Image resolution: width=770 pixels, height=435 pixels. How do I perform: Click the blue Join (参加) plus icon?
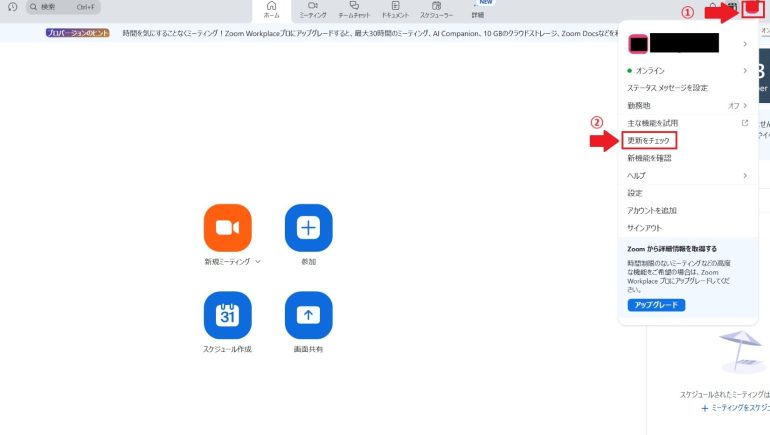point(308,228)
